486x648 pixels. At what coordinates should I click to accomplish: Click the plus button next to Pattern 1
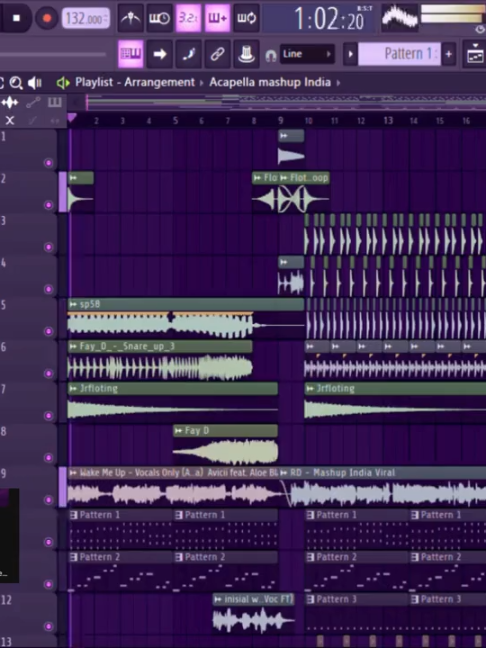click(449, 54)
